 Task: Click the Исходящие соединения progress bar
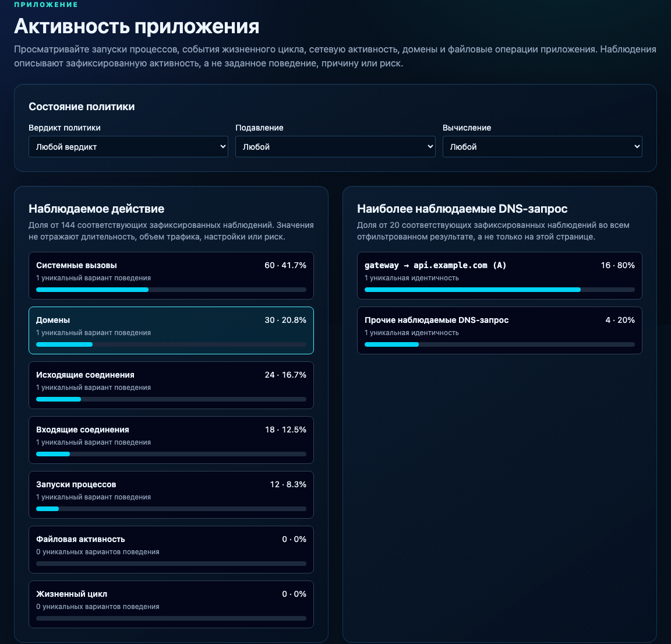click(171, 399)
